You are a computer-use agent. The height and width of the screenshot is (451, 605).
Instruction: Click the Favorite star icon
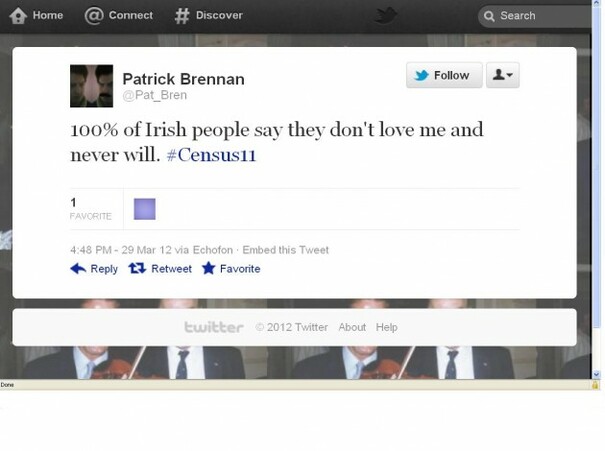pyautogui.click(x=208, y=268)
